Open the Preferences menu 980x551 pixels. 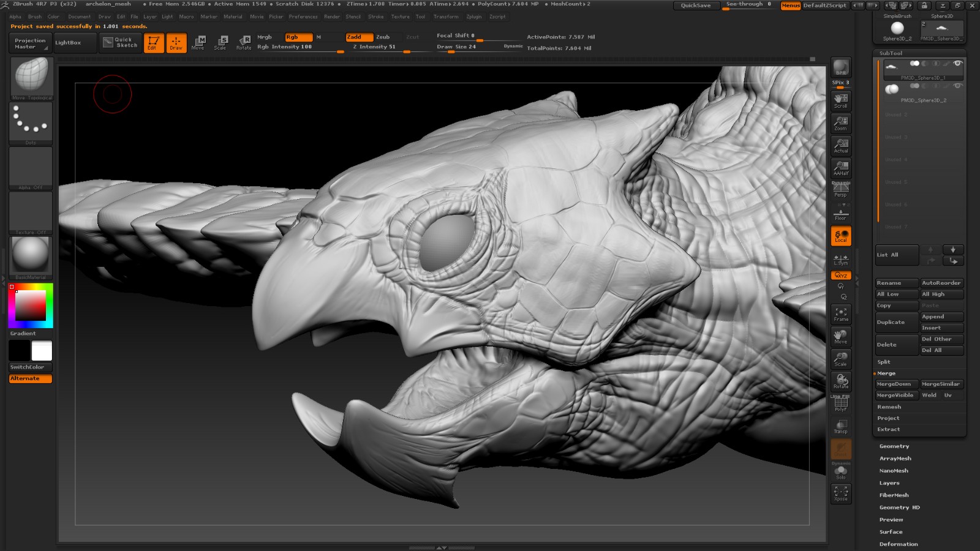pos(303,17)
